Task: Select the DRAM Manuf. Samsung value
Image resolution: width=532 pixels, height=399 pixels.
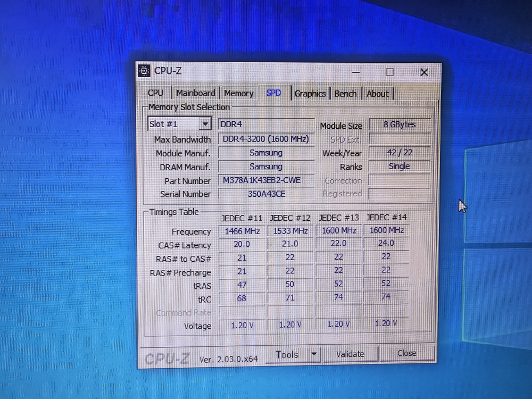Action: 266,167
